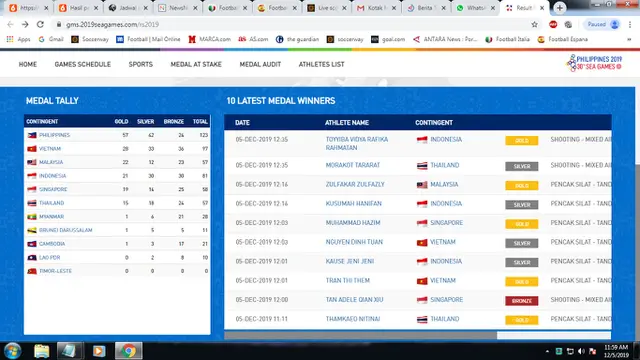Open athlete TRAN THI THEM
The image size is (640, 360).
click(x=348, y=280)
